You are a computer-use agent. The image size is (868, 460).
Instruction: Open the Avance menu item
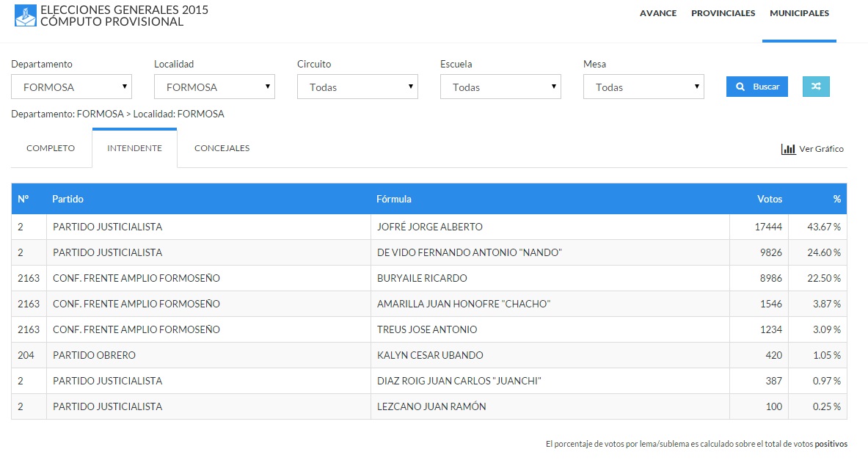[657, 13]
